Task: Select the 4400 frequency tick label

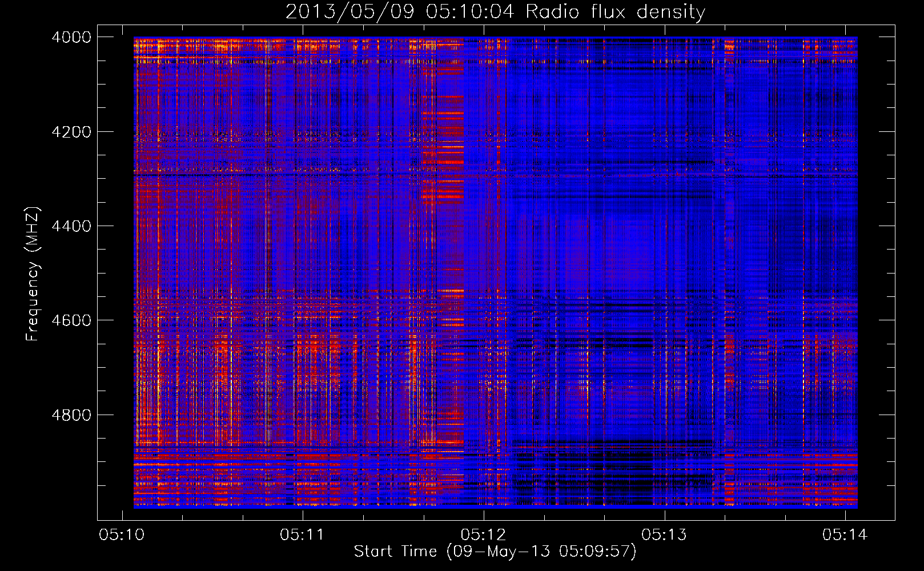Action: 71,226
